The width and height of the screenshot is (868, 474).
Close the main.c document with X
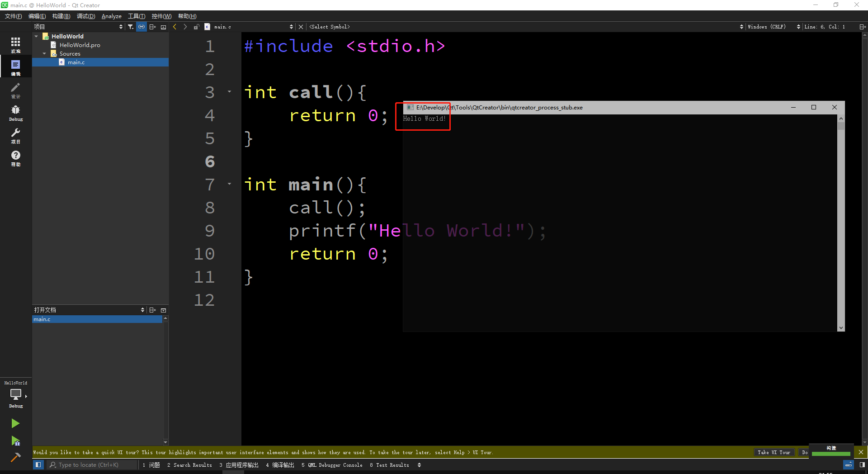click(301, 27)
